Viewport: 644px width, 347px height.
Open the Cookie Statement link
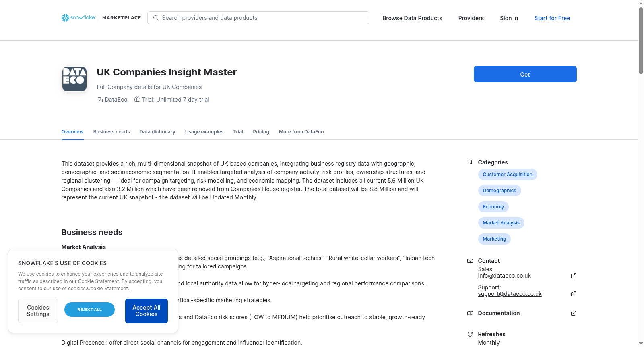click(108, 289)
